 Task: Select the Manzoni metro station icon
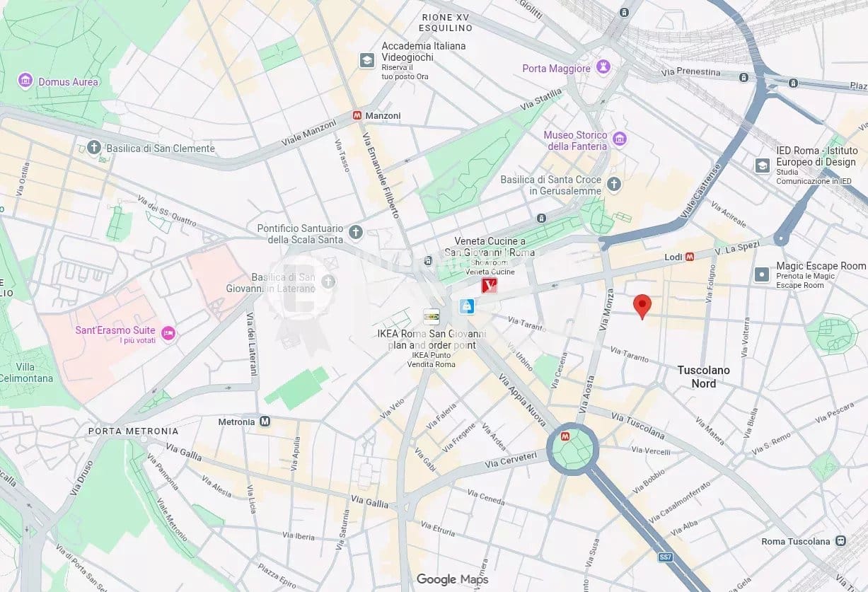pyautogui.click(x=357, y=115)
